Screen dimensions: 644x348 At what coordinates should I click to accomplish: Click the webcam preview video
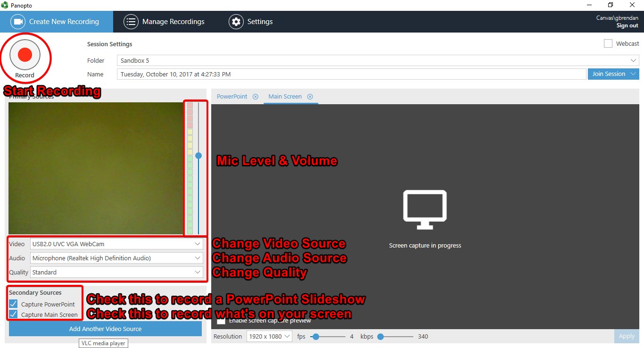click(96, 168)
